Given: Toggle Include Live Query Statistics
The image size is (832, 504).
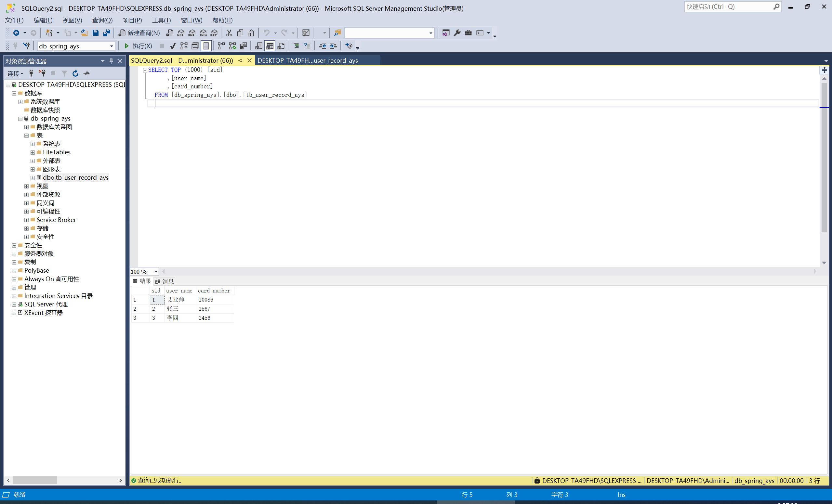Looking at the screenshot, I should pos(232,46).
